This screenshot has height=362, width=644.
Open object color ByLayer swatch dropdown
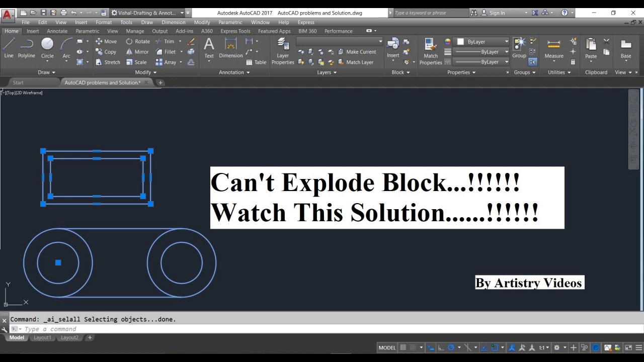(482, 42)
